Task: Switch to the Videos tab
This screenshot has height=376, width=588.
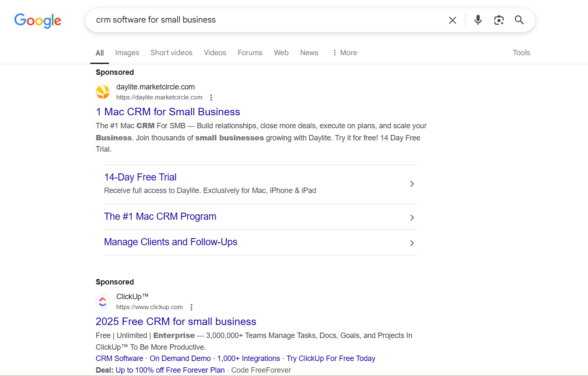Action: pos(215,53)
